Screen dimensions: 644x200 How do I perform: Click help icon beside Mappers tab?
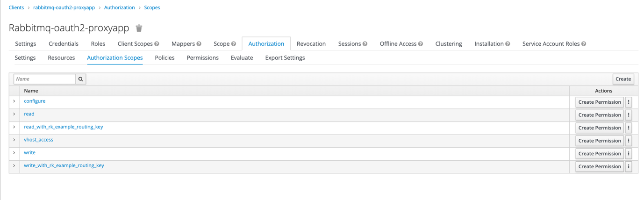pos(199,44)
